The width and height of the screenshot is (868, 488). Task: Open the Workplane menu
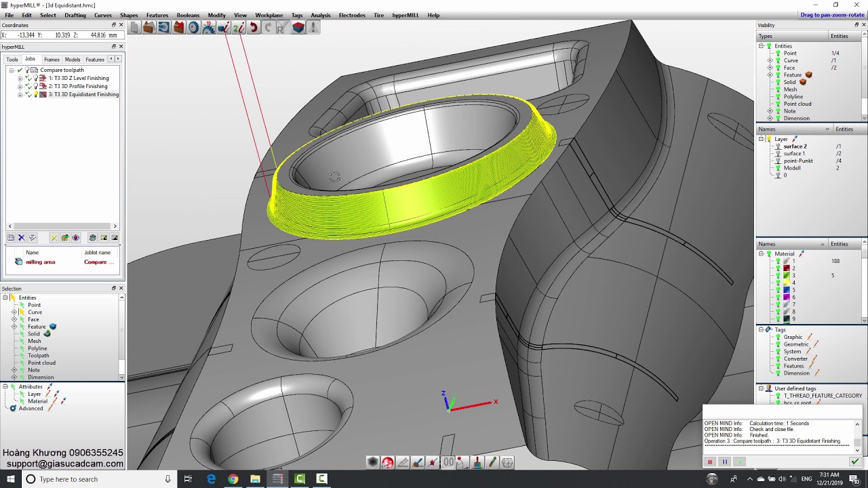pos(269,15)
